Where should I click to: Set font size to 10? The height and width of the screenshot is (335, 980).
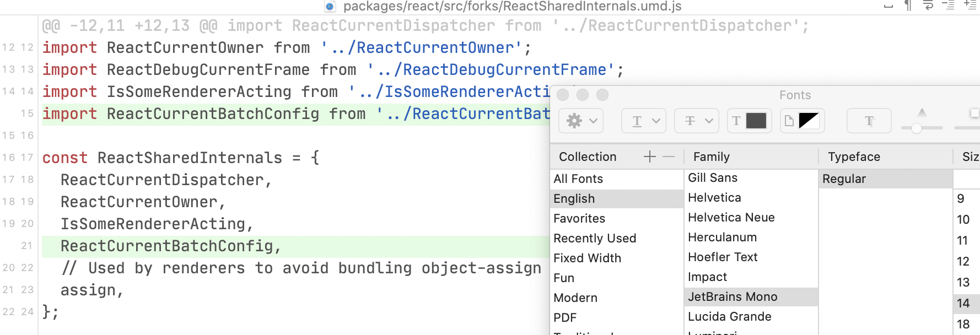tap(967, 219)
